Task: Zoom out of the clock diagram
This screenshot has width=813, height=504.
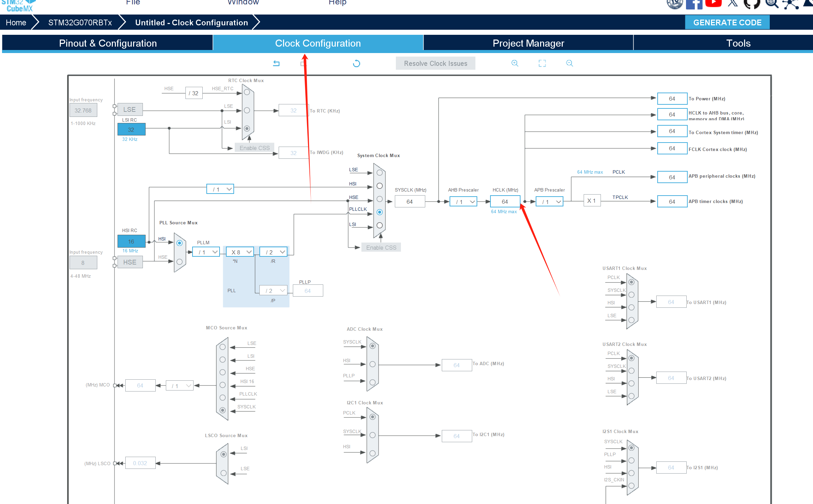Action: click(x=569, y=63)
